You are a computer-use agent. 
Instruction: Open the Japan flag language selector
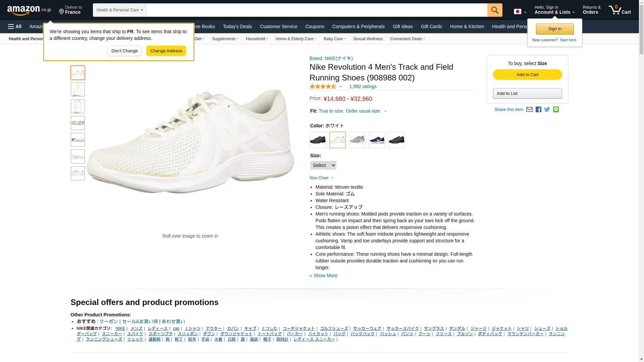(x=520, y=12)
